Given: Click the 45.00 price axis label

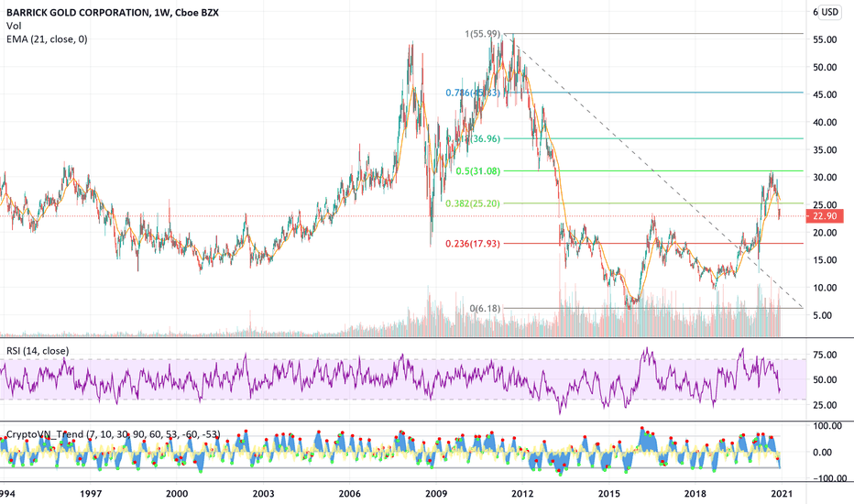Looking at the screenshot, I should (x=825, y=94).
